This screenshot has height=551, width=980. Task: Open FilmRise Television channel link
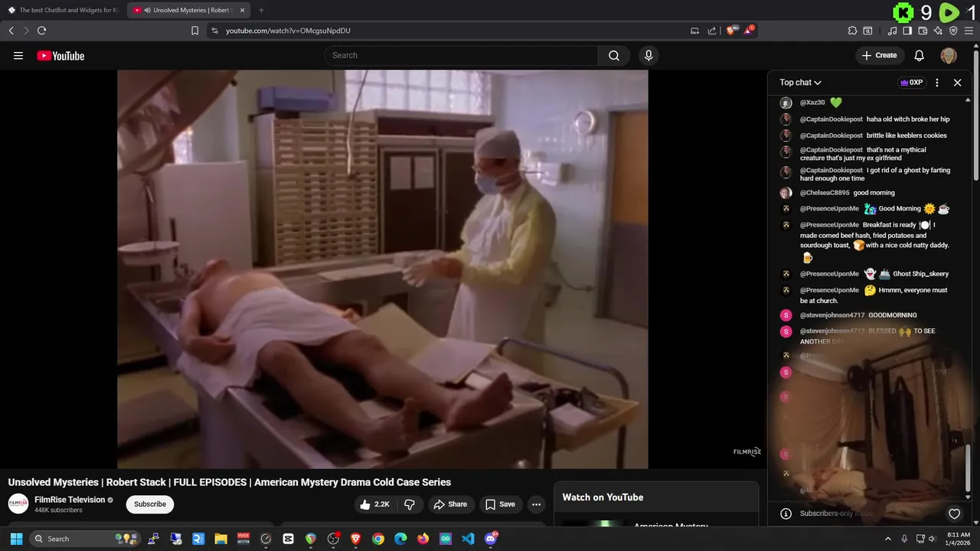[70, 500]
